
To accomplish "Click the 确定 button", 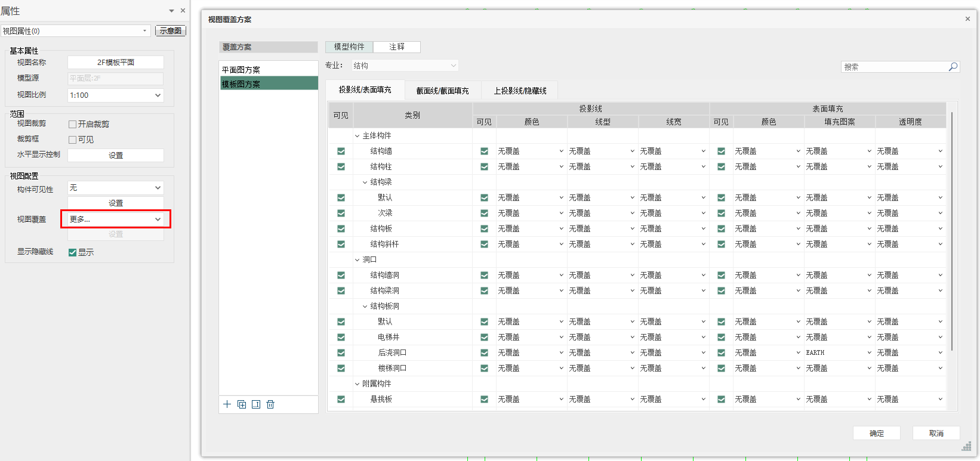I will [x=876, y=434].
